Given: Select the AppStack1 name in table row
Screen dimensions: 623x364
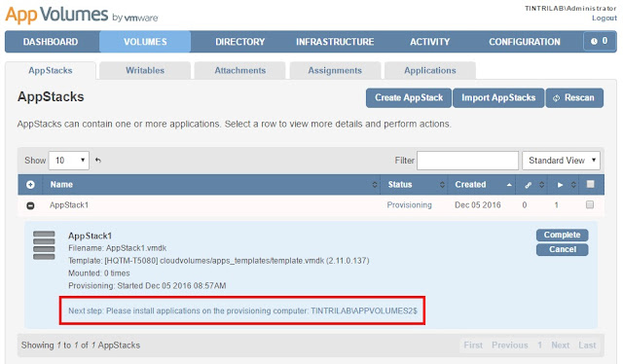Looking at the screenshot, I should [x=69, y=205].
